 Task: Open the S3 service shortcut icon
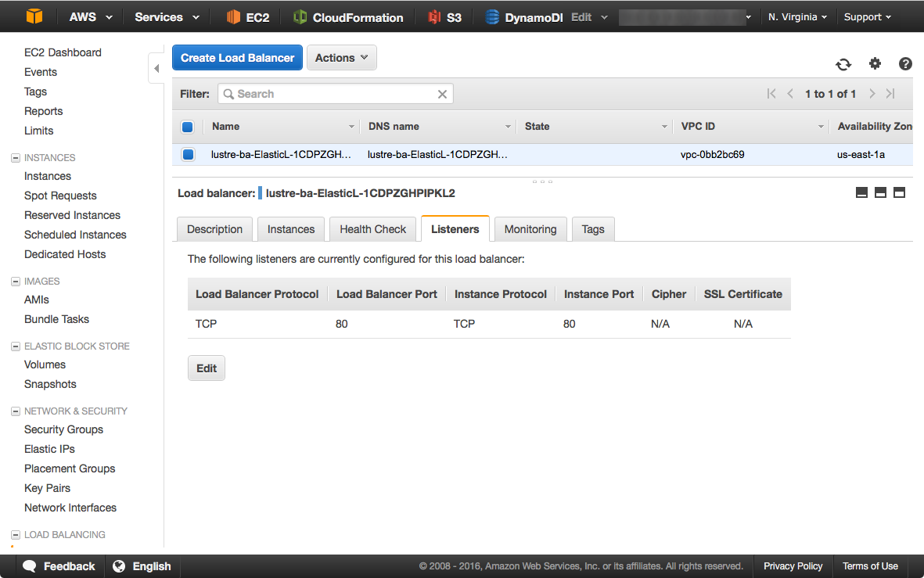[434, 17]
